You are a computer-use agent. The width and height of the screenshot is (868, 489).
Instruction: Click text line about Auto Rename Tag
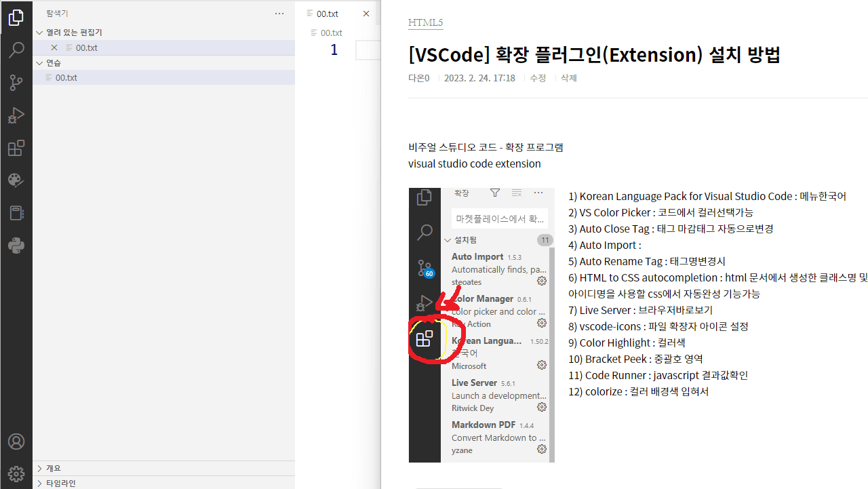[x=647, y=262]
